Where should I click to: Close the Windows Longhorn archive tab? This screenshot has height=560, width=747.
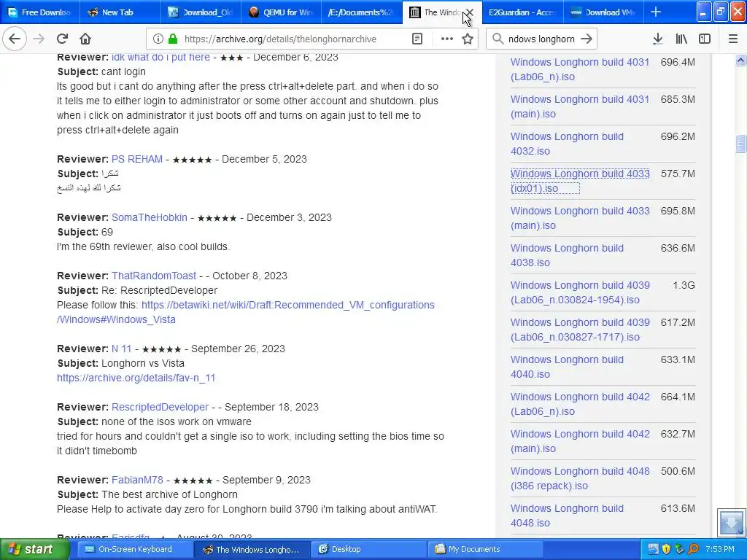coord(469,12)
